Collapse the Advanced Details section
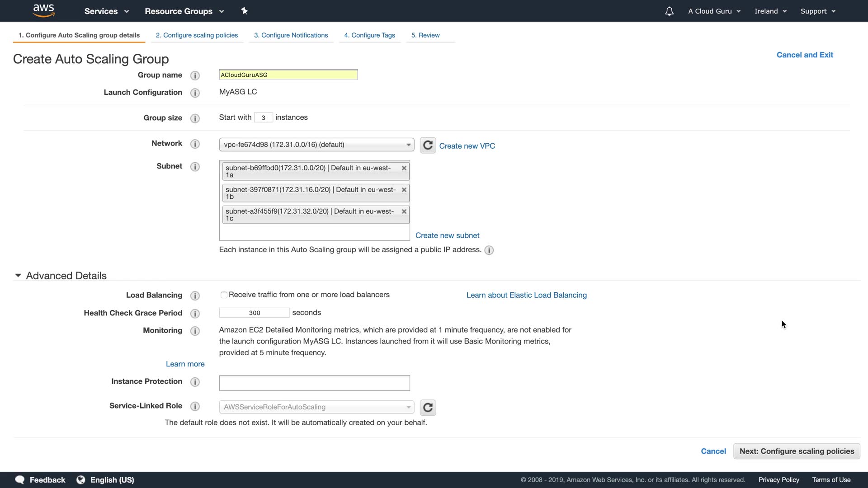 tap(18, 276)
